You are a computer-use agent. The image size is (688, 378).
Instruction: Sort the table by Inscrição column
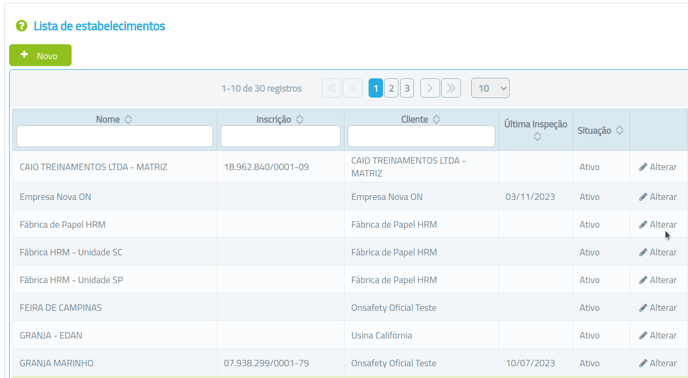click(300, 119)
